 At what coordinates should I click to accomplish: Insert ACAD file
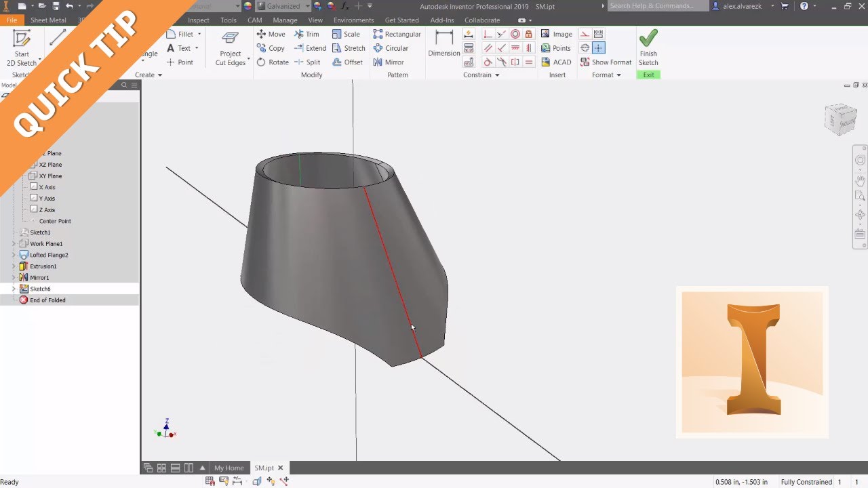pos(556,62)
